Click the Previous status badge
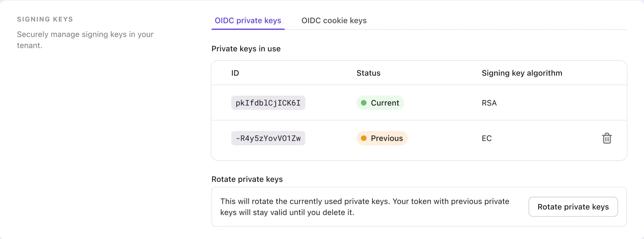The width and height of the screenshot is (644, 239). click(x=382, y=138)
